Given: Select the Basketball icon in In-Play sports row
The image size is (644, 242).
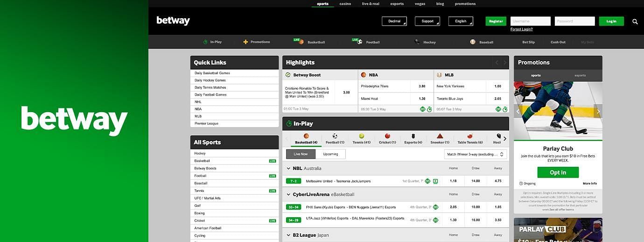Looking at the screenshot, I should coord(306,136).
